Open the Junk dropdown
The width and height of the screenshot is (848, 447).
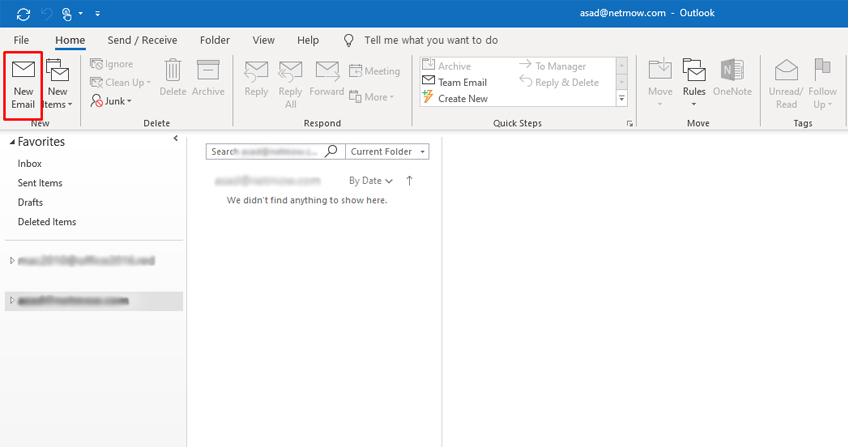[111, 101]
